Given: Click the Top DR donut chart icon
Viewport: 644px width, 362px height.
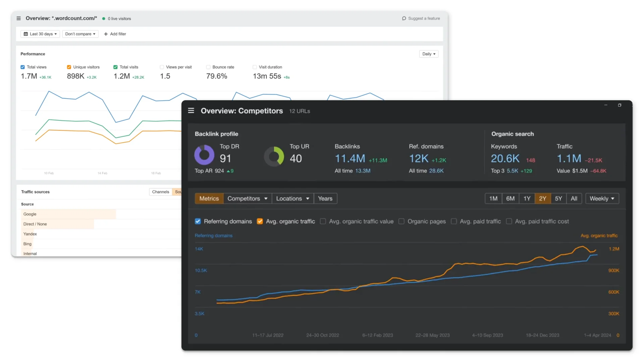Looking at the screenshot, I should coord(204,155).
